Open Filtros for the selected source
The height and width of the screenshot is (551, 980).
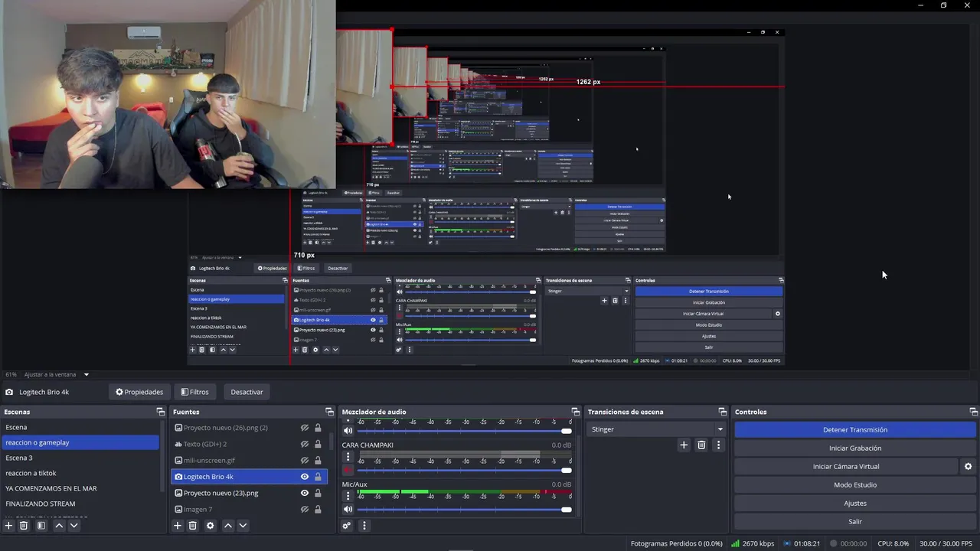194,392
